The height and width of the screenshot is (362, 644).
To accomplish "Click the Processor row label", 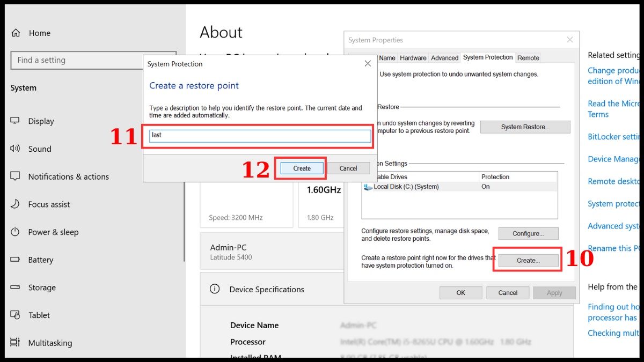I will (248, 342).
